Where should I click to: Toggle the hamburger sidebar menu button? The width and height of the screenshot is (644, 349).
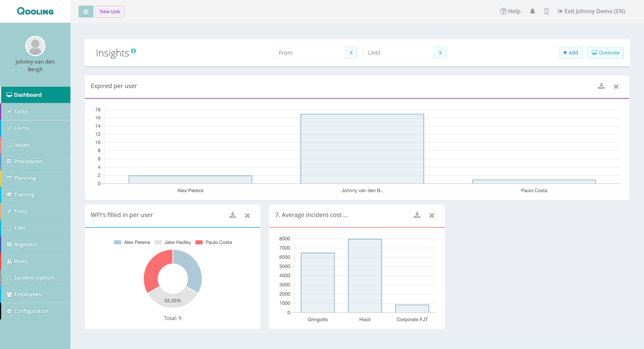point(86,12)
